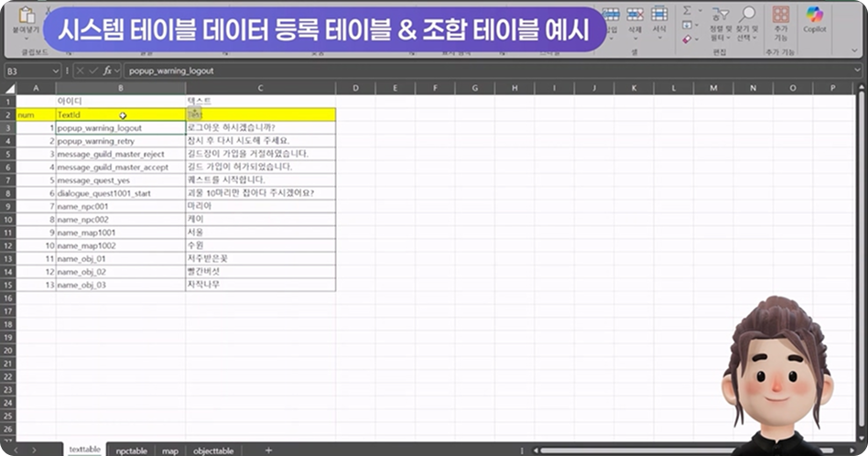This screenshot has height=456, width=868.
Task: Open the Copilot pane from the ribbon
Action: coord(814,16)
